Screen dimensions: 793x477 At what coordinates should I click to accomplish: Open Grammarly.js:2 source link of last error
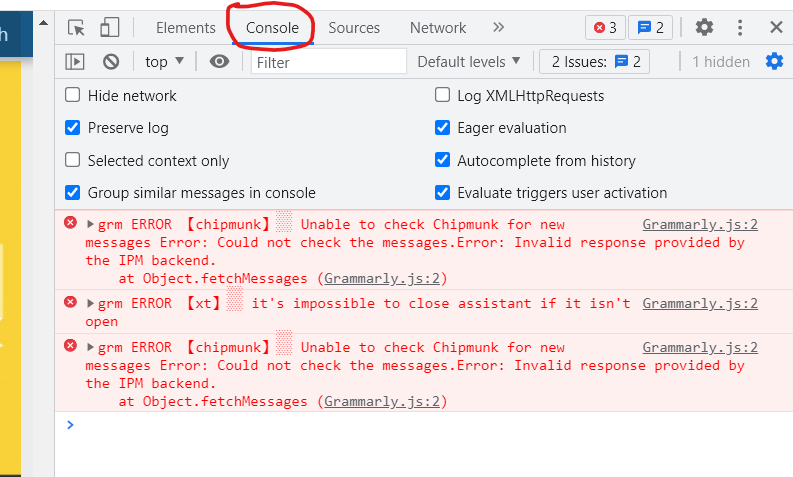coord(700,347)
